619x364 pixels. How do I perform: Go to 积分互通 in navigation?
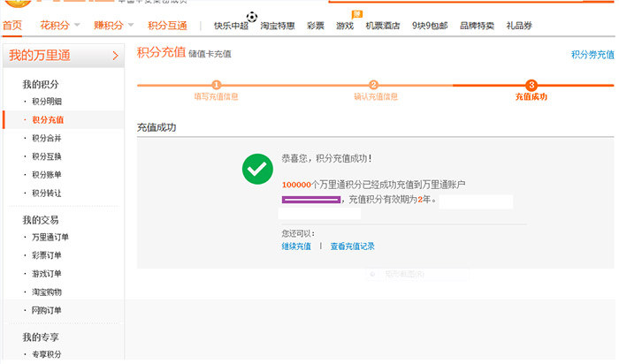[x=167, y=26]
